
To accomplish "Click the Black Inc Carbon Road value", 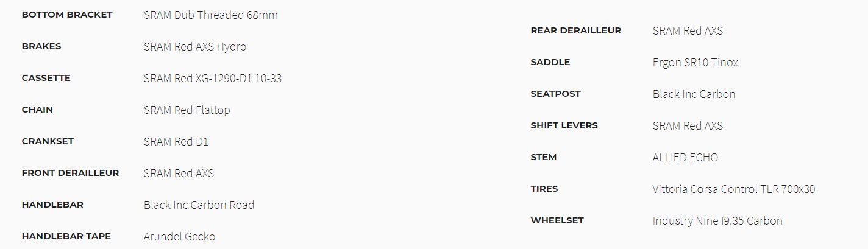I will (x=199, y=205).
